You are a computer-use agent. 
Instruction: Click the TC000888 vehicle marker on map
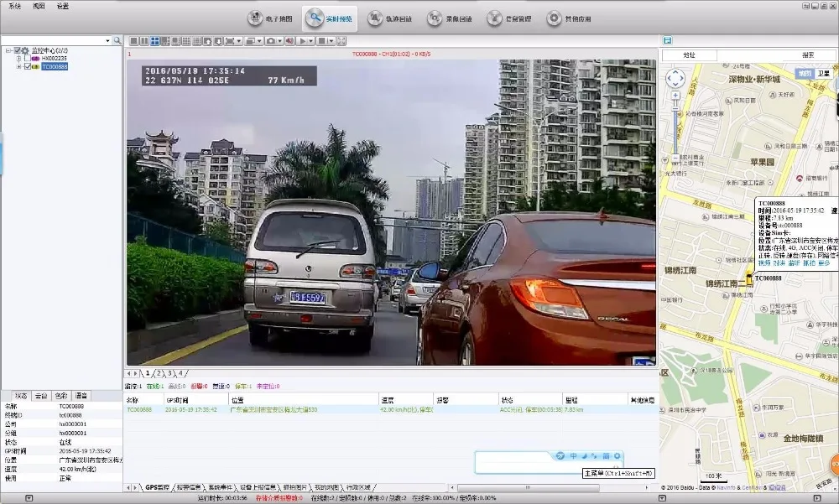click(x=749, y=278)
